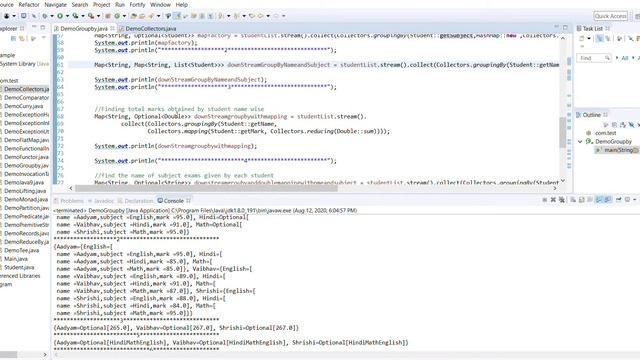Open the Run dropdown arrow beside the green Run icon
640x360 pixels.
pos(67,16)
